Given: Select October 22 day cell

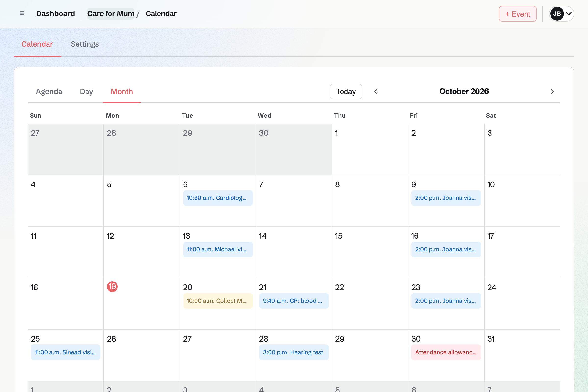Looking at the screenshot, I should 370,304.
